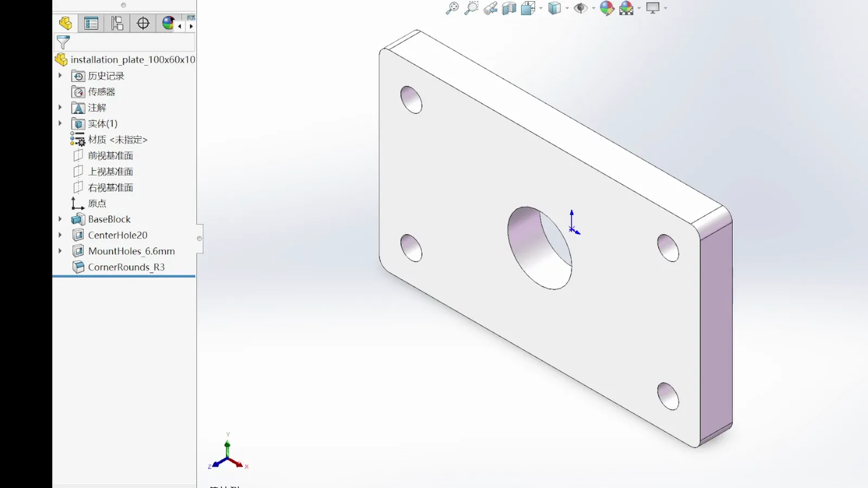Open the FeatureManager design tree tab
Screen dimensions: 868x488
pyautogui.click(x=66, y=23)
